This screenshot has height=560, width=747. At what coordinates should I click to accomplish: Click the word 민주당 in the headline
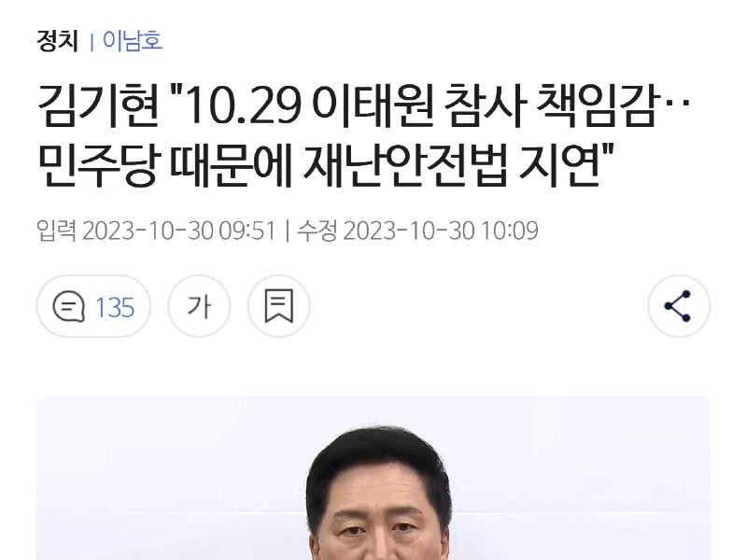click(97, 166)
